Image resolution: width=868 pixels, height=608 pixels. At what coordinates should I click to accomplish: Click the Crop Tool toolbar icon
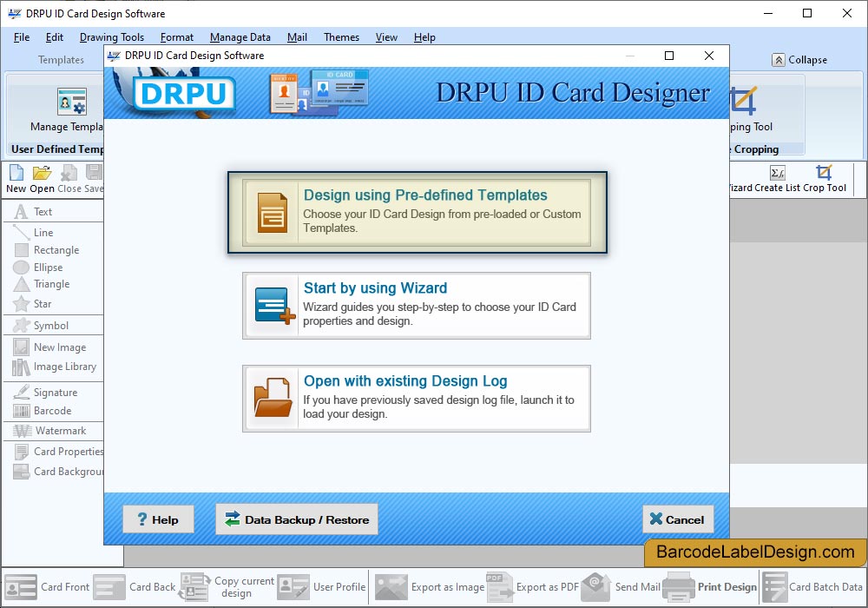point(825,173)
